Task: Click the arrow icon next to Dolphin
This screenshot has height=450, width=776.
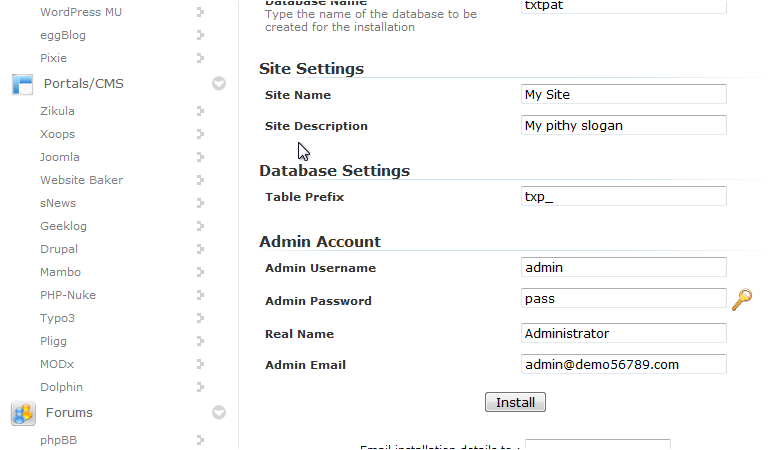Action: point(200,387)
